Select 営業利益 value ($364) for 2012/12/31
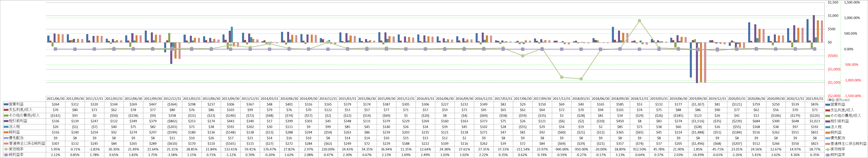This screenshot has height=158, width=868. (172, 104)
